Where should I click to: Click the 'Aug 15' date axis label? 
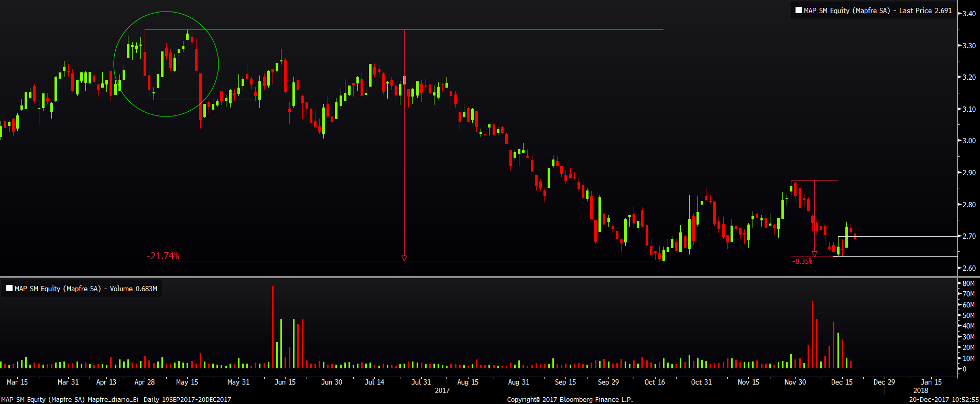coord(468,382)
